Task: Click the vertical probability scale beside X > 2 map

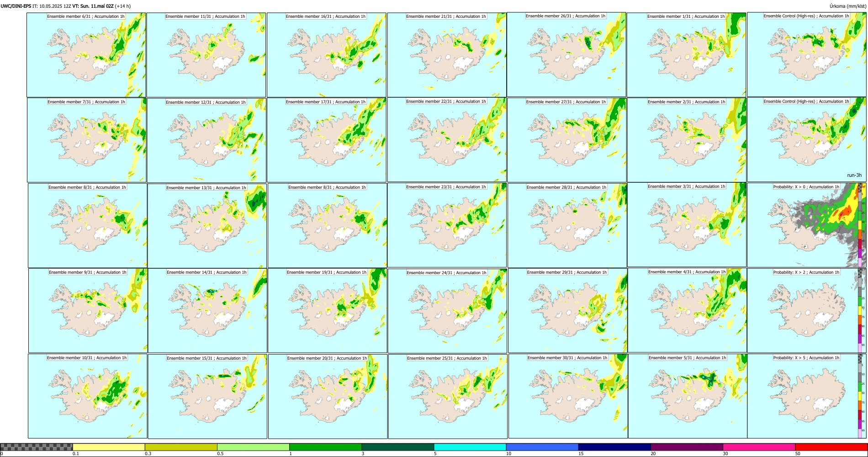Action: tap(860, 310)
